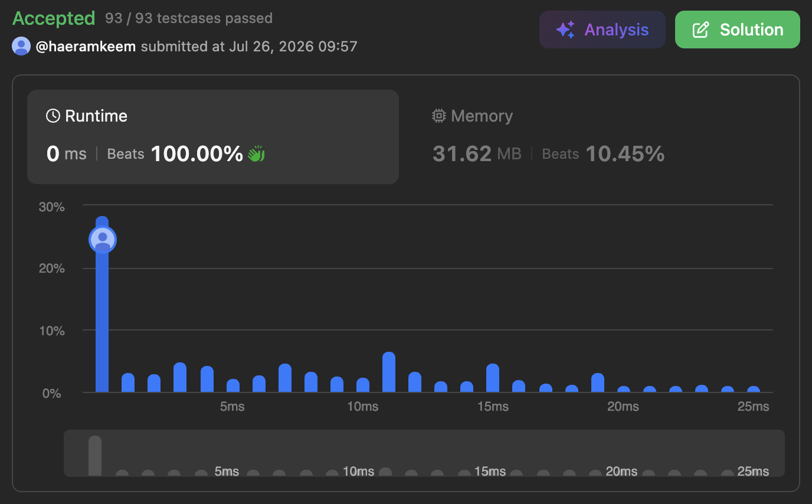Click the range slider's gray bar at 0ms

click(x=95, y=456)
